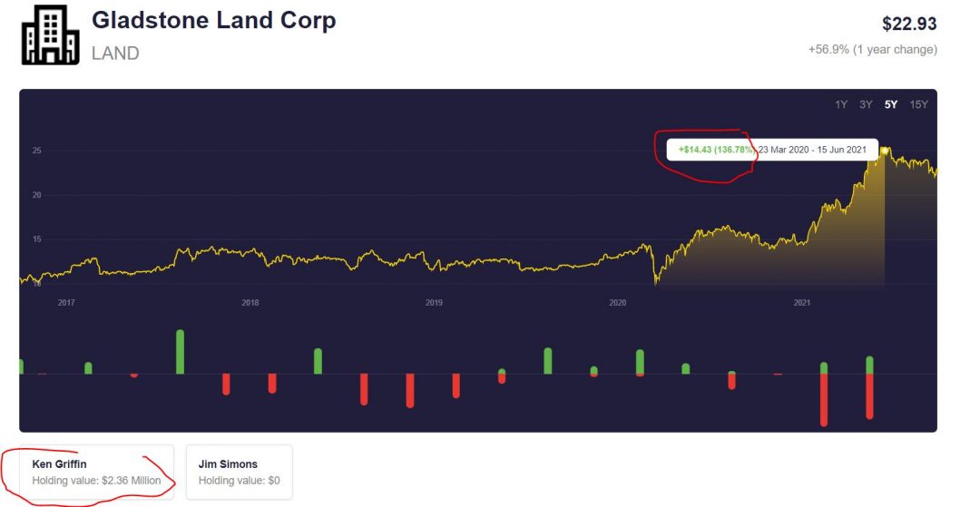Switch chart range to 1Y
980x507 pixels.
coord(841,104)
